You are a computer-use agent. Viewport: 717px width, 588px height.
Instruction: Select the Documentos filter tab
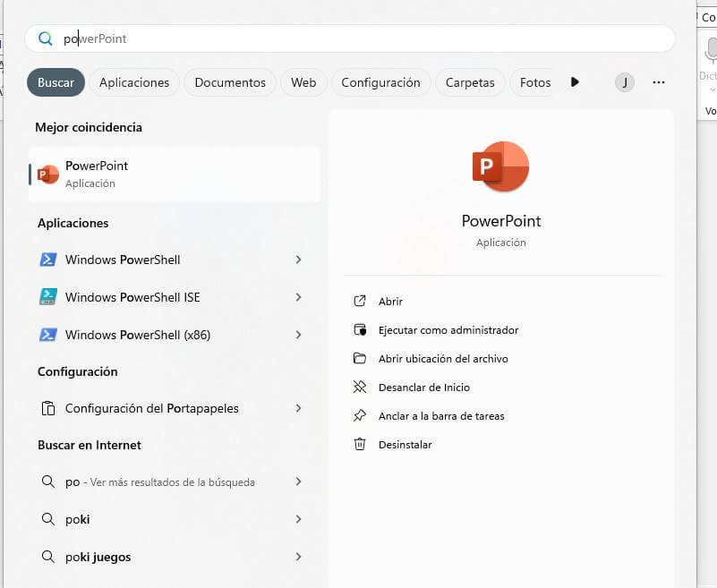230,82
